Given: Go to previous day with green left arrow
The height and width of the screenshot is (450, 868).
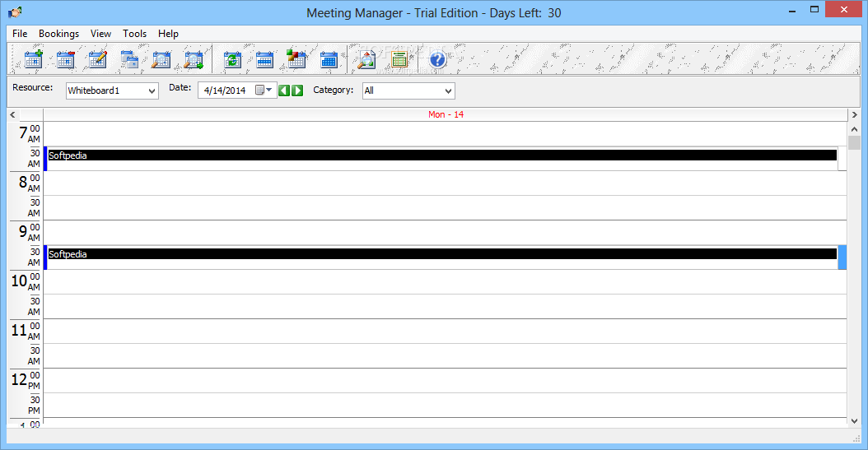Looking at the screenshot, I should point(284,90).
